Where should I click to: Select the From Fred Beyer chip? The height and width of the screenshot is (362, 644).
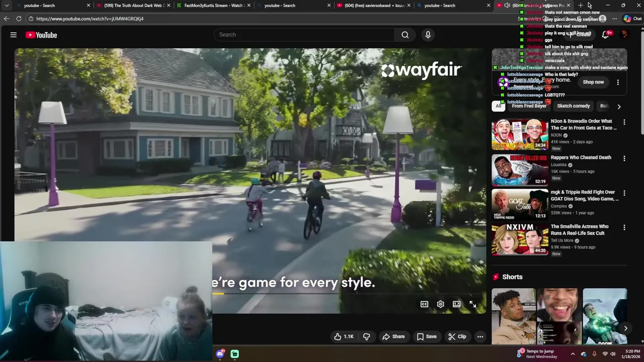[529, 106]
